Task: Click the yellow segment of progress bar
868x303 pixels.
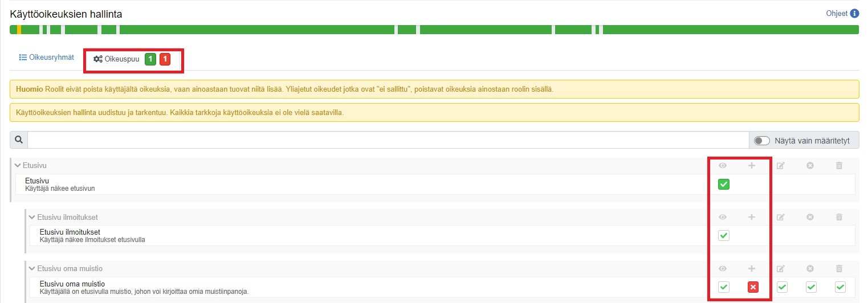Action: 19,30
